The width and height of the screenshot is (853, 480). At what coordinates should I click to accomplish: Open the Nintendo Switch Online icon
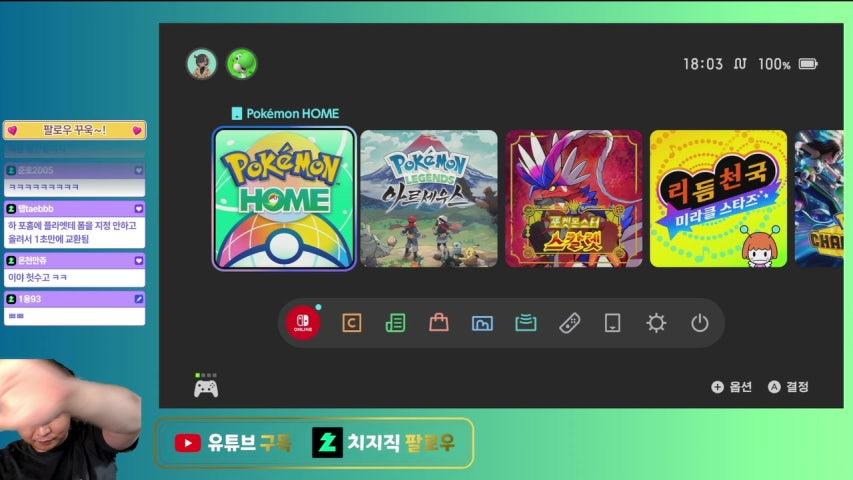303,323
